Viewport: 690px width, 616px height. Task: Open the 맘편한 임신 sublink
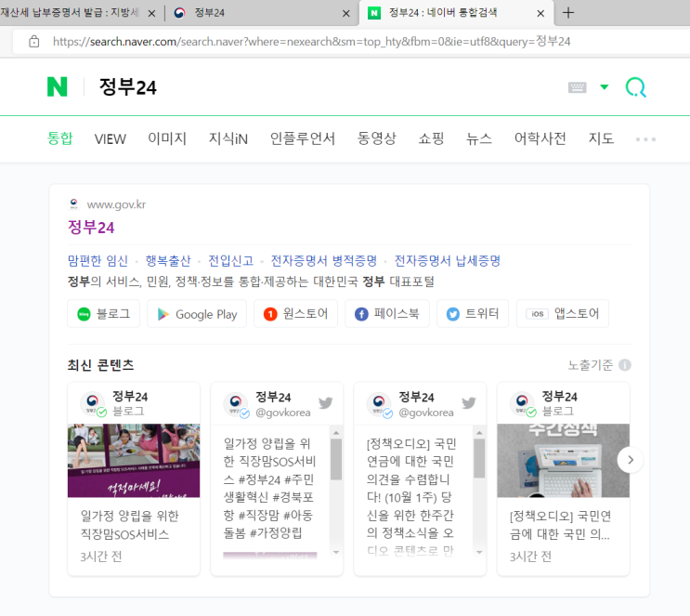98,261
